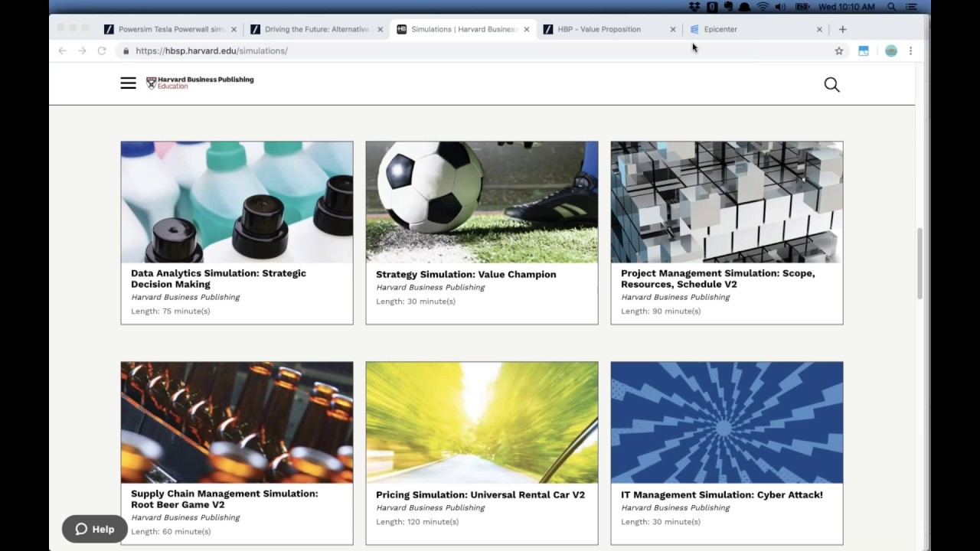Screen dimensions: 980x551
Task: Click the site security padlock icon
Action: (126, 51)
